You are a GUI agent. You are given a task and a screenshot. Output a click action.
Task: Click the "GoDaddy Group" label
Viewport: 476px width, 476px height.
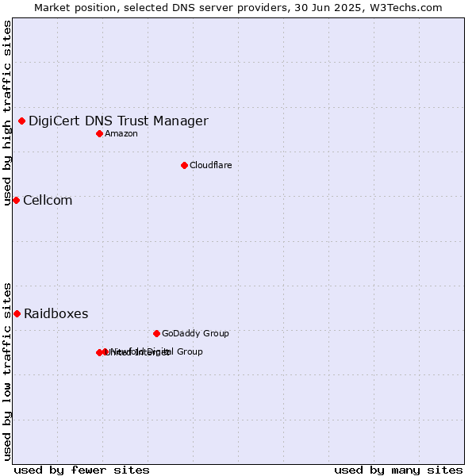click(x=195, y=333)
